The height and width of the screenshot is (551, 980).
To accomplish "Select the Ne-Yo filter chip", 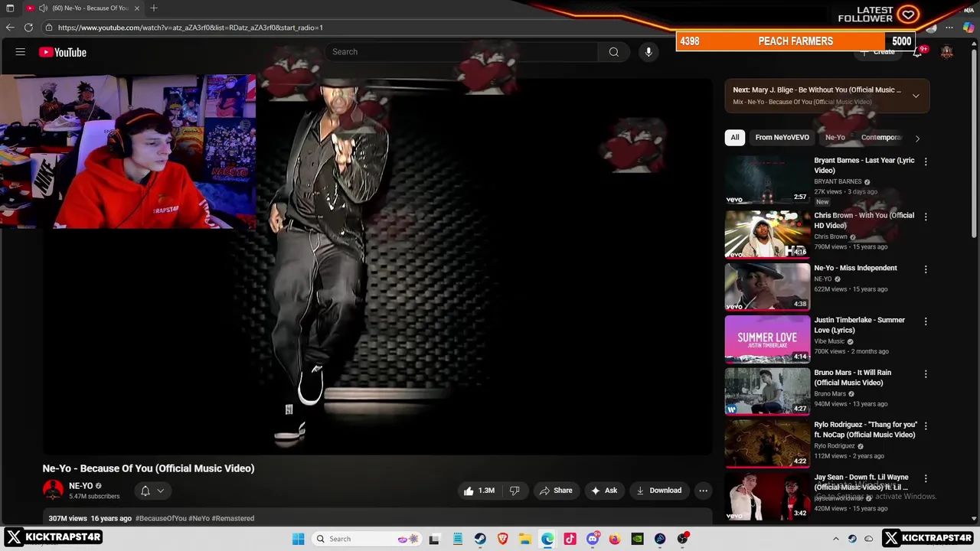I will [x=835, y=138].
